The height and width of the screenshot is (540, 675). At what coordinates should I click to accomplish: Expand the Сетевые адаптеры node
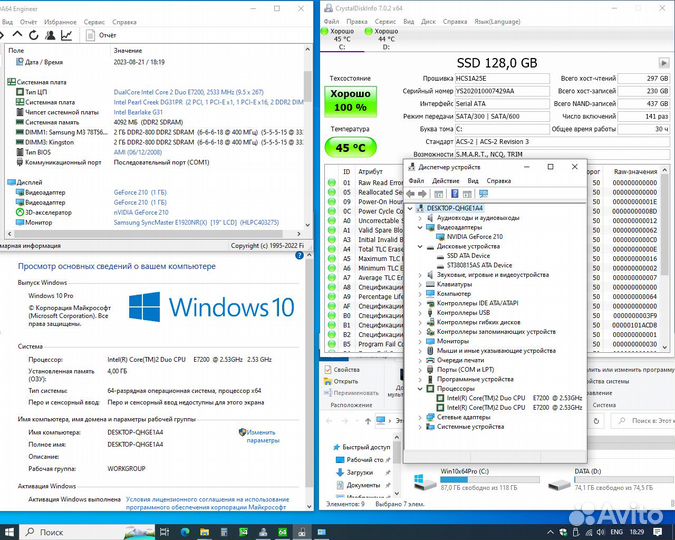(x=420, y=417)
